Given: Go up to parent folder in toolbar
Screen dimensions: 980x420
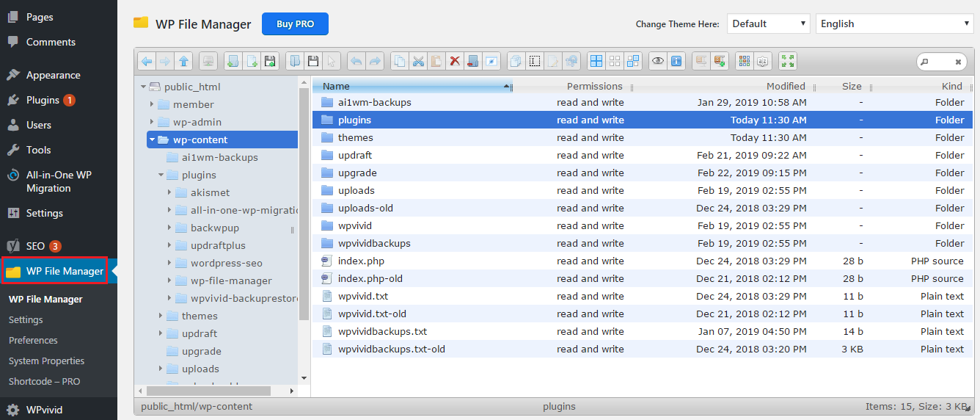Looking at the screenshot, I should click(183, 61).
